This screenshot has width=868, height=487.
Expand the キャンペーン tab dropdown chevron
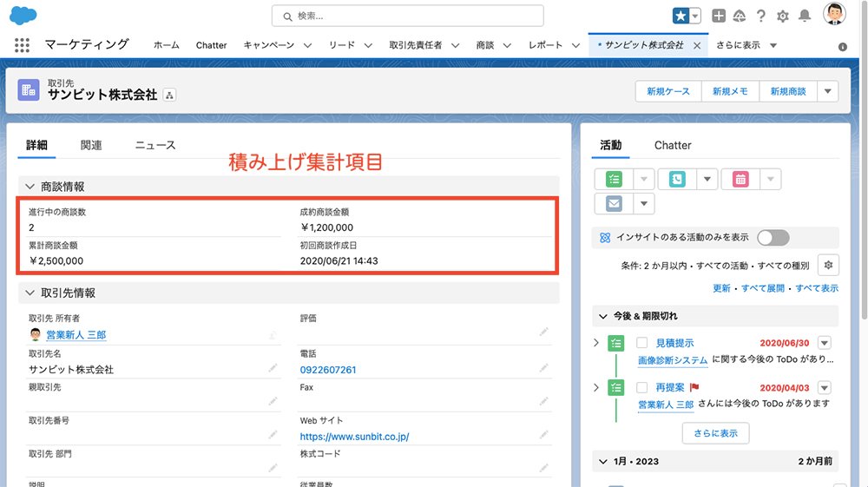[308, 45]
